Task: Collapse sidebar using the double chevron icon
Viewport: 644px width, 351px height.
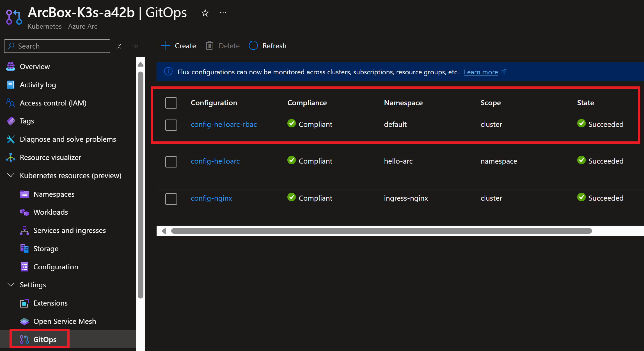Action: (x=136, y=46)
